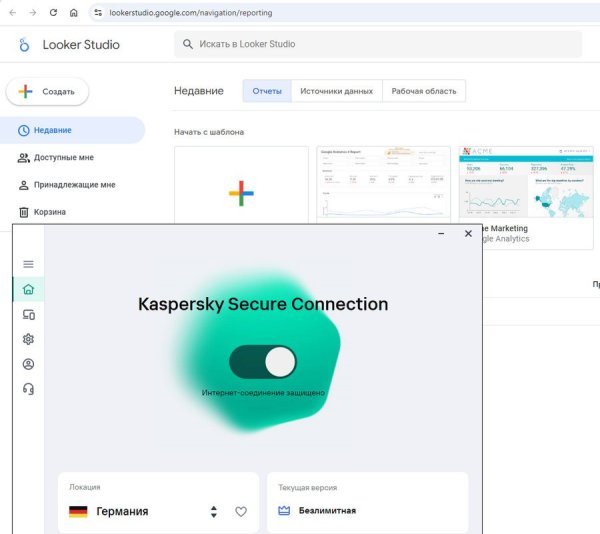Open the support headset icon
The image size is (600, 534).
point(28,389)
